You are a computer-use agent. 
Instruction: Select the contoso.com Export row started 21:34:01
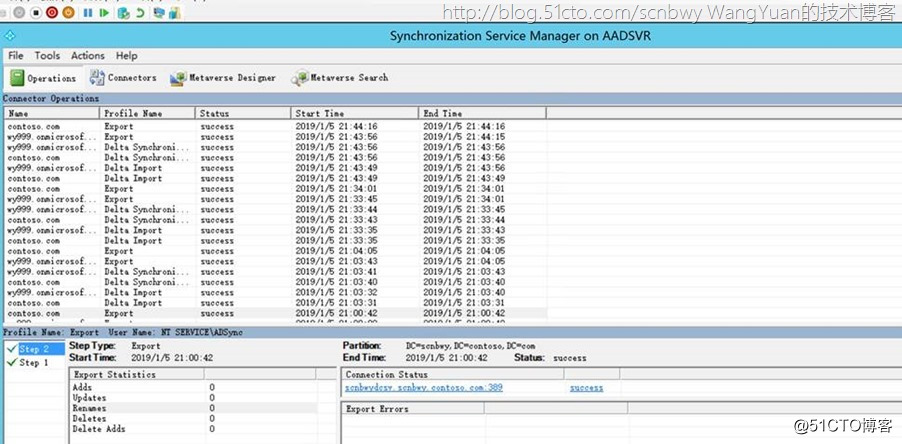(275, 189)
